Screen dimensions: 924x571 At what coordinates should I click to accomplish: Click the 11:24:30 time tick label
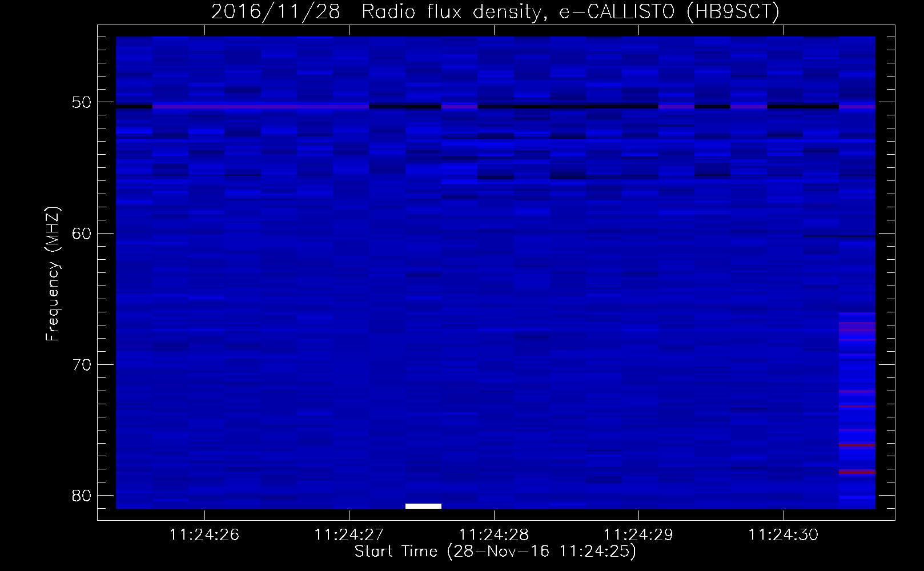784,535
